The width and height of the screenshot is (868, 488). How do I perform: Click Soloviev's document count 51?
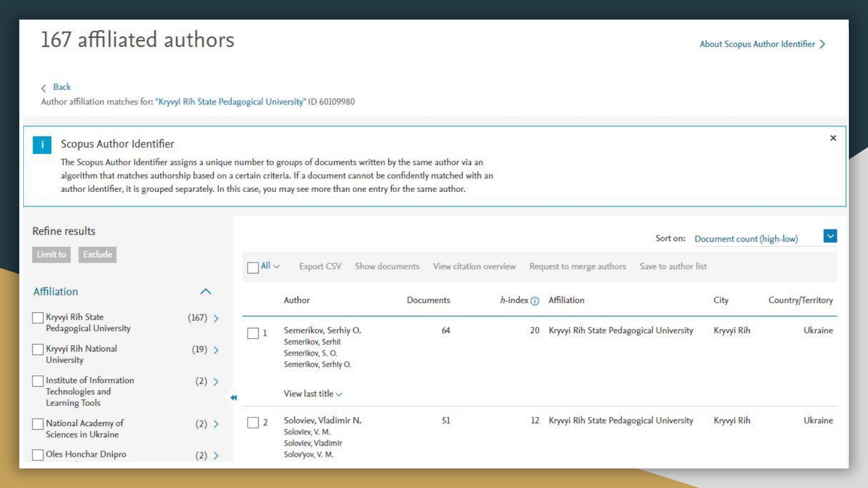(446, 420)
